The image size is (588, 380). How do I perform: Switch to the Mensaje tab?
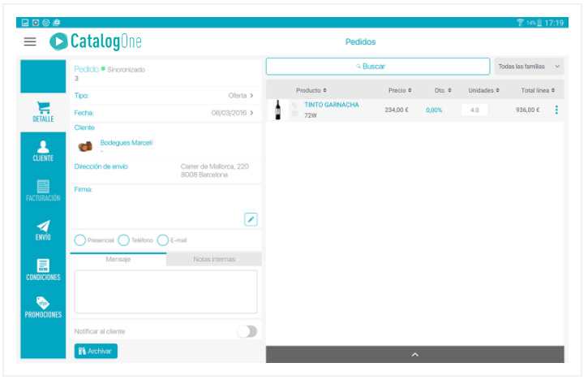pyautogui.click(x=118, y=259)
